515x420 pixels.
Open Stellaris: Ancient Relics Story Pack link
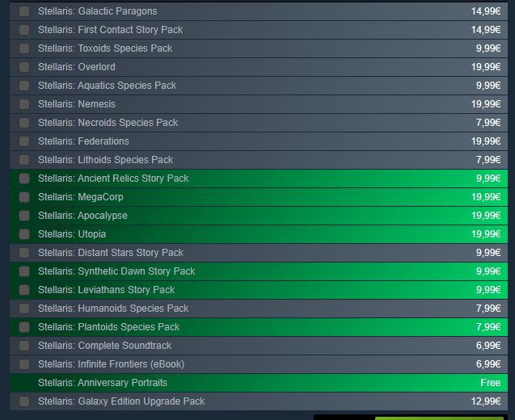[x=113, y=178]
